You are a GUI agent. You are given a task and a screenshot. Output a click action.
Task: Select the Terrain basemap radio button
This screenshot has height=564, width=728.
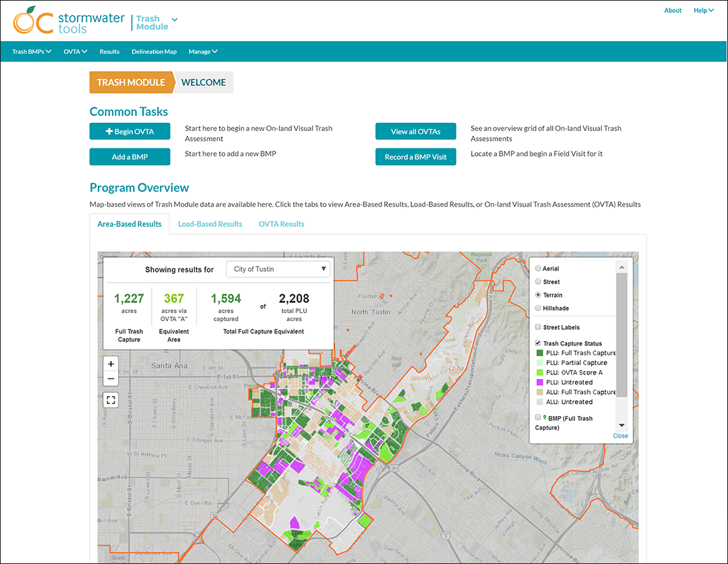[538, 295]
